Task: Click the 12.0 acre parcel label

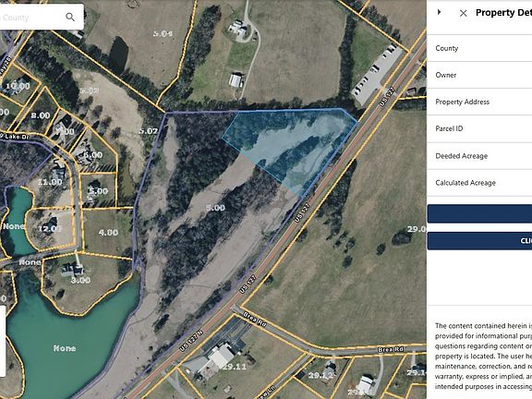Action: click(50, 229)
